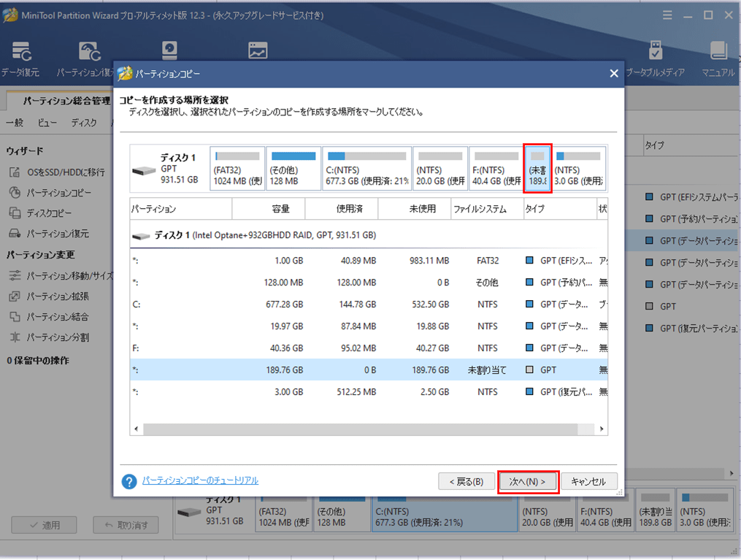Screen dimensions: 741x560
Task: Open the 一般 menu
Action: (x=15, y=123)
